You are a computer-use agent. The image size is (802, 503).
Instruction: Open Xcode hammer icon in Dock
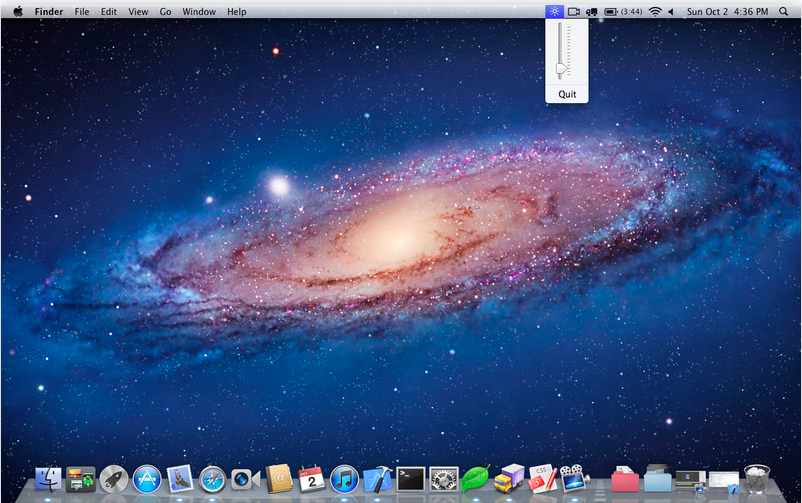click(x=377, y=479)
